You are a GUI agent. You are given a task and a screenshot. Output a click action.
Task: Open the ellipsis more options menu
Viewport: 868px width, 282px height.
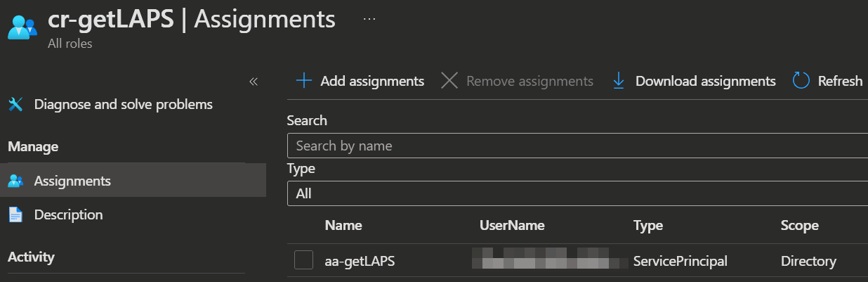point(369,19)
